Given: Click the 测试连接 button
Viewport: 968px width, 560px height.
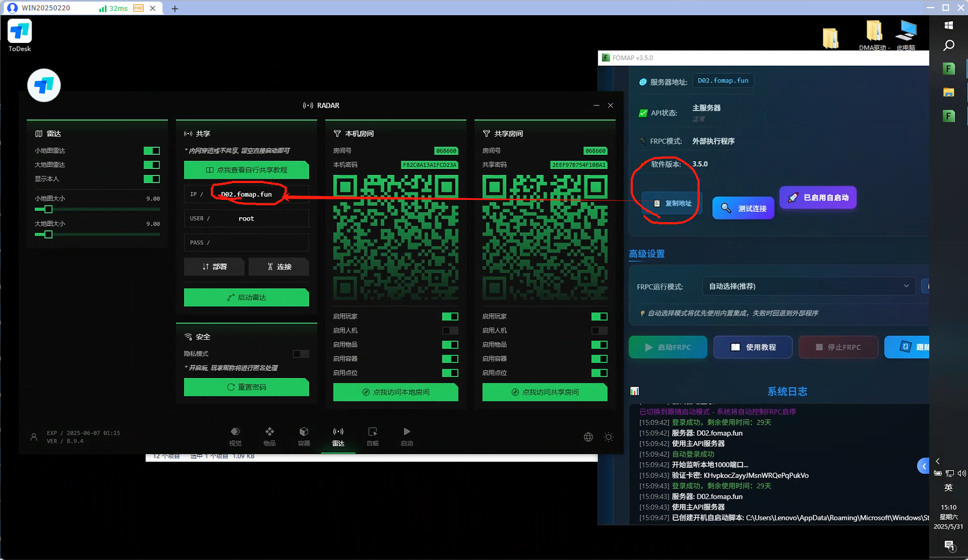Looking at the screenshot, I should (x=743, y=208).
